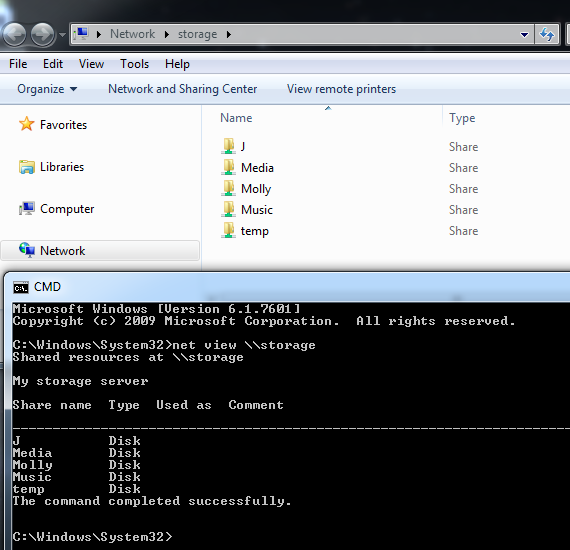Select the Media share name
Viewport: 570px width, 550px height.
coord(257,168)
